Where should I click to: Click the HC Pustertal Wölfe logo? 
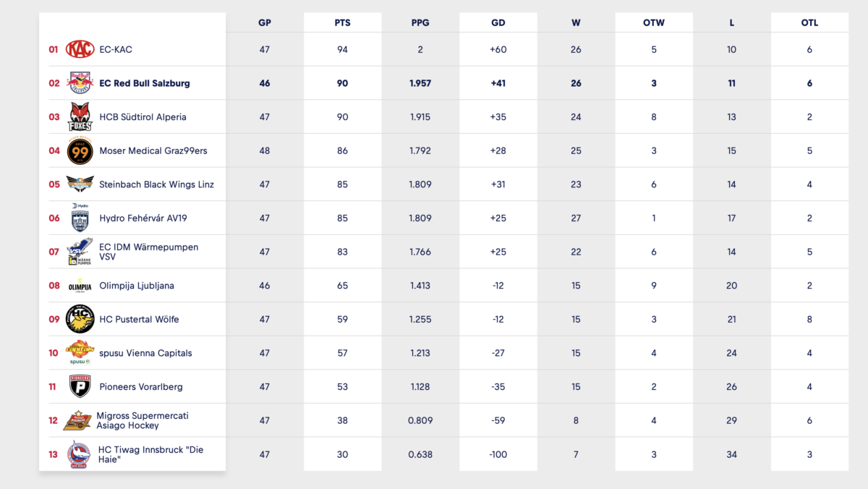coord(80,319)
